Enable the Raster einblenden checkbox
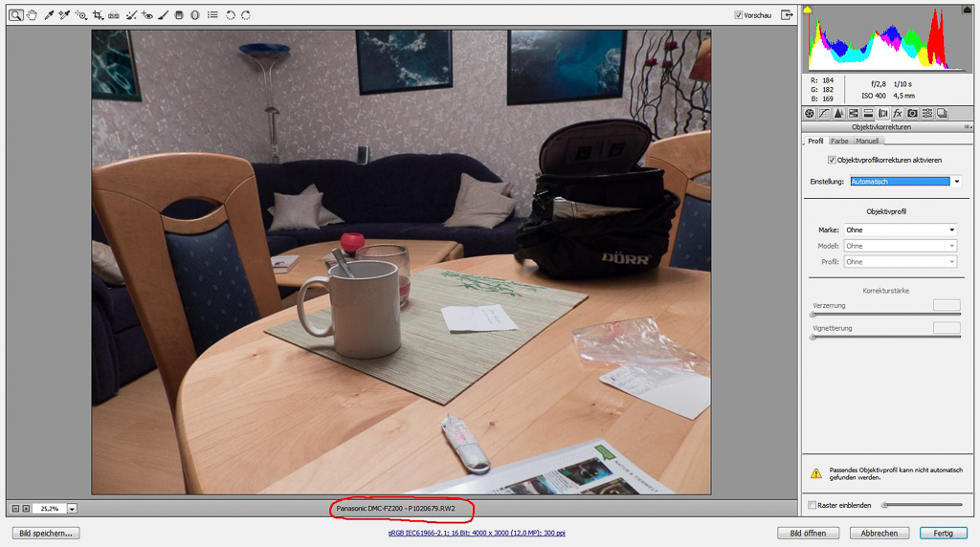Viewport: 980px width, 547px height. pos(812,505)
